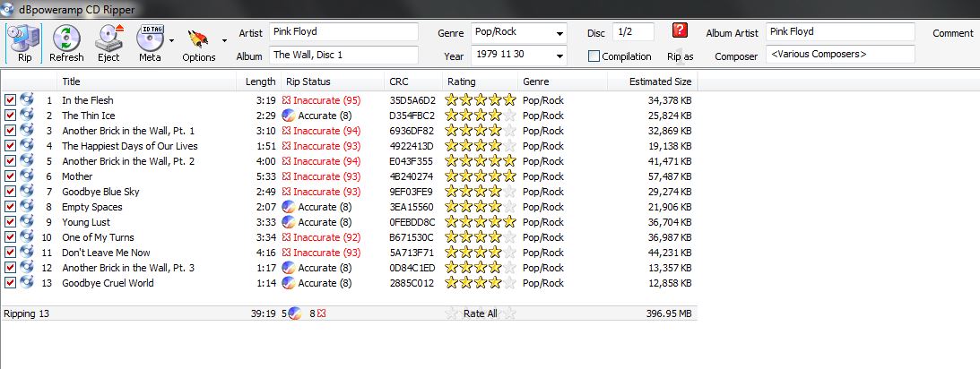Viewport: 980px width, 369px height.
Task: Toggle the Compilation checkbox
Action: pos(594,56)
